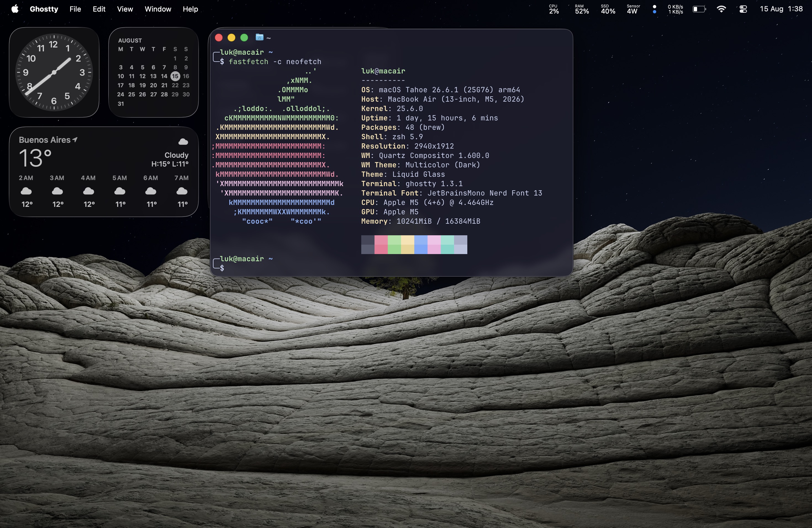Open Buenos Aires in the weather widget
Screen dimensions: 812x528
45,140
